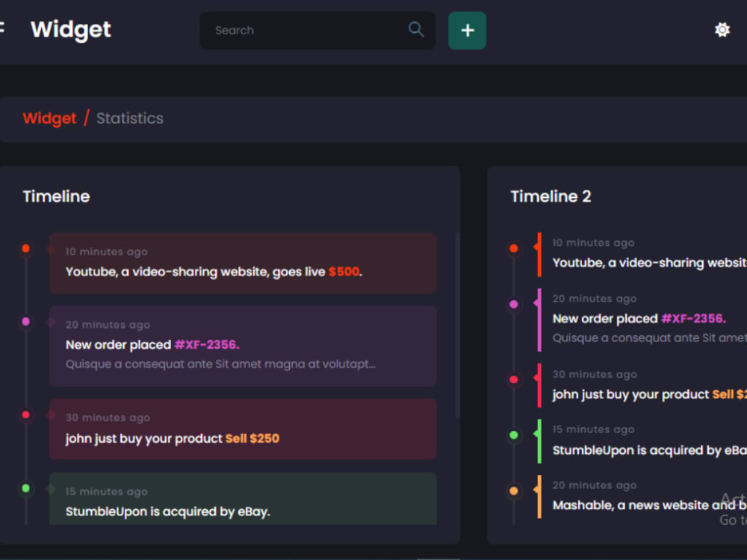Select green dot beside StumbleUpon in Timeline 2
The height and width of the screenshot is (560, 747).
point(514,435)
